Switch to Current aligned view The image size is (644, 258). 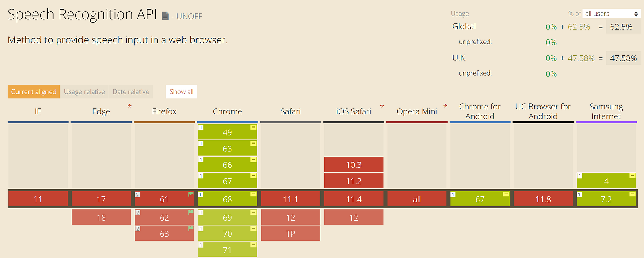pos(34,92)
